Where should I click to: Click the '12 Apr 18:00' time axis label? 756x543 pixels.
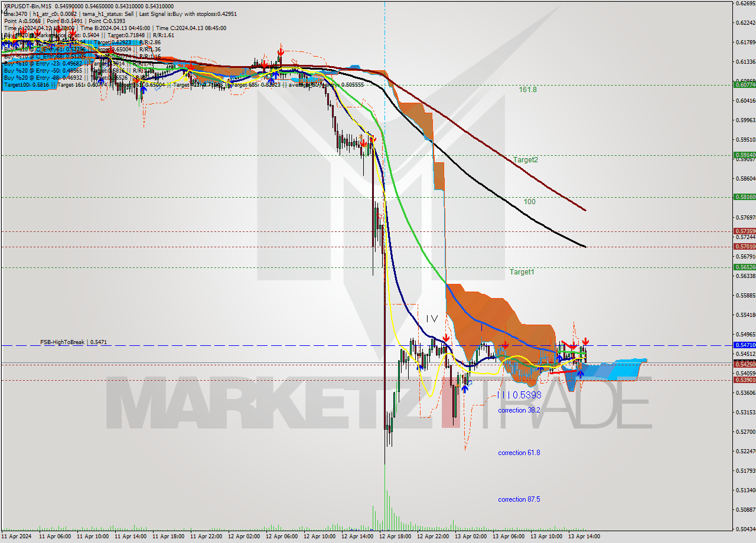click(394, 537)
